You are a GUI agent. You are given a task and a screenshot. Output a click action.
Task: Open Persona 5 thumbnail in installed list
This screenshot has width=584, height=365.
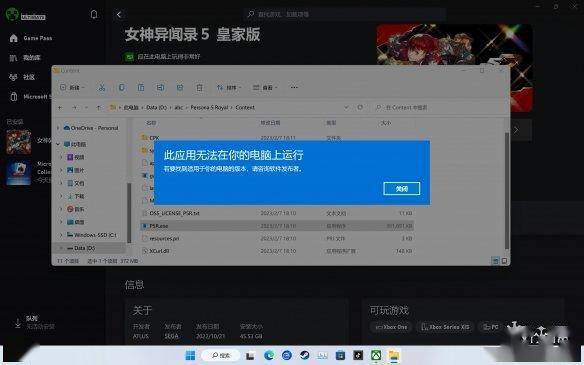(19, 142)
